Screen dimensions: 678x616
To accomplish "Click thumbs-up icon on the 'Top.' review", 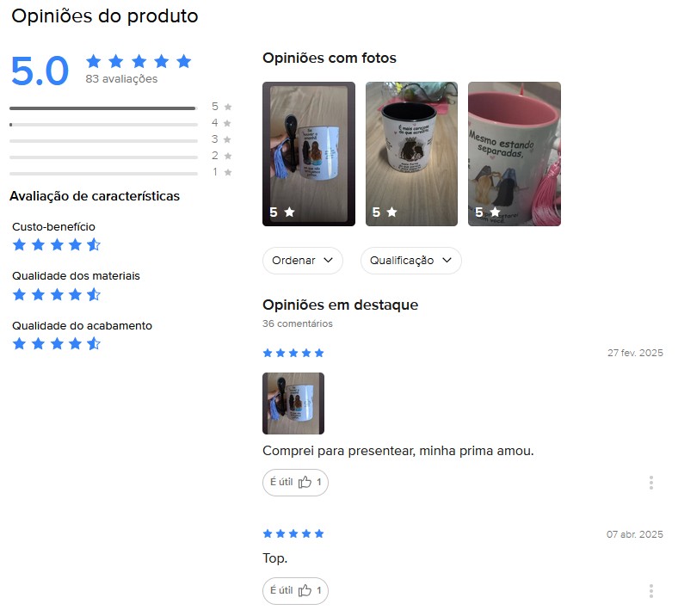I will pos(305,590).
